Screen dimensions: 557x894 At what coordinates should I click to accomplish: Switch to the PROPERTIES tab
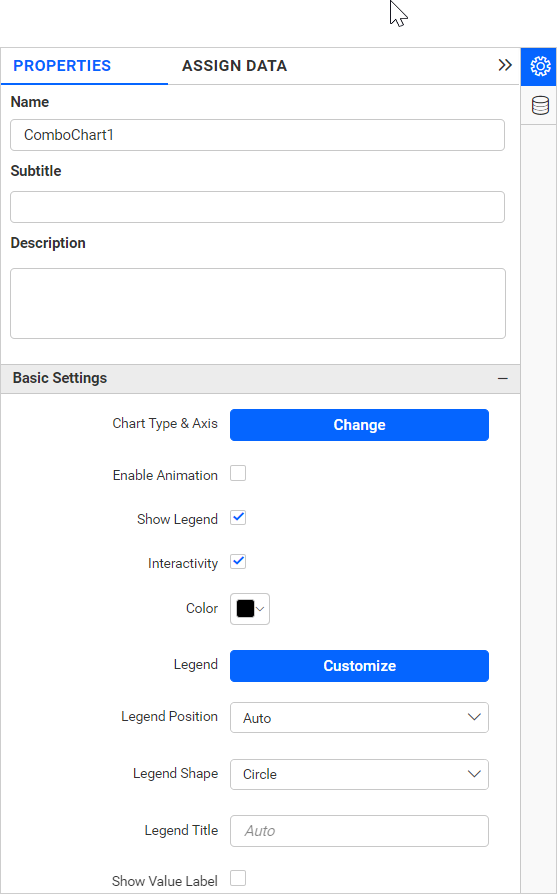click(62, 66)
